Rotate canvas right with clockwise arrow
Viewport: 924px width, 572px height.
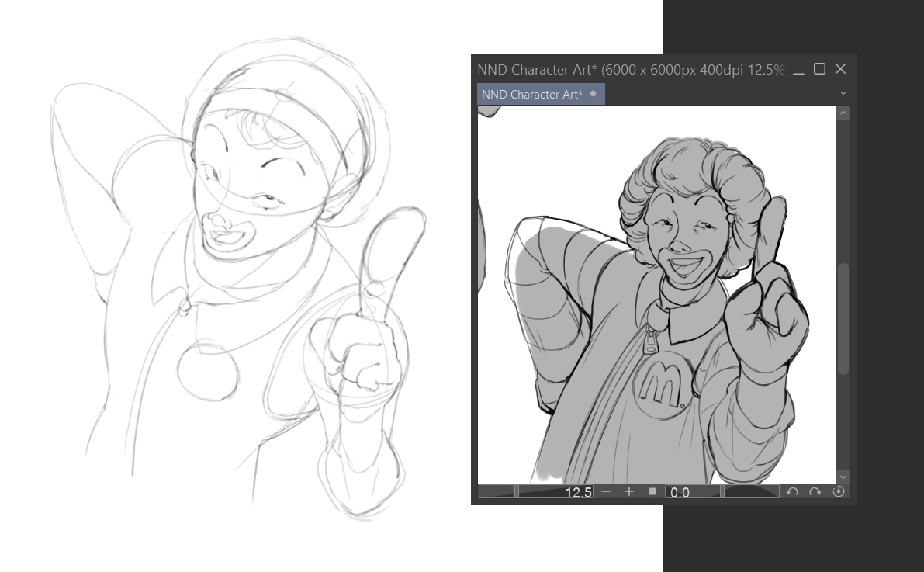click(x=815, y=492)
